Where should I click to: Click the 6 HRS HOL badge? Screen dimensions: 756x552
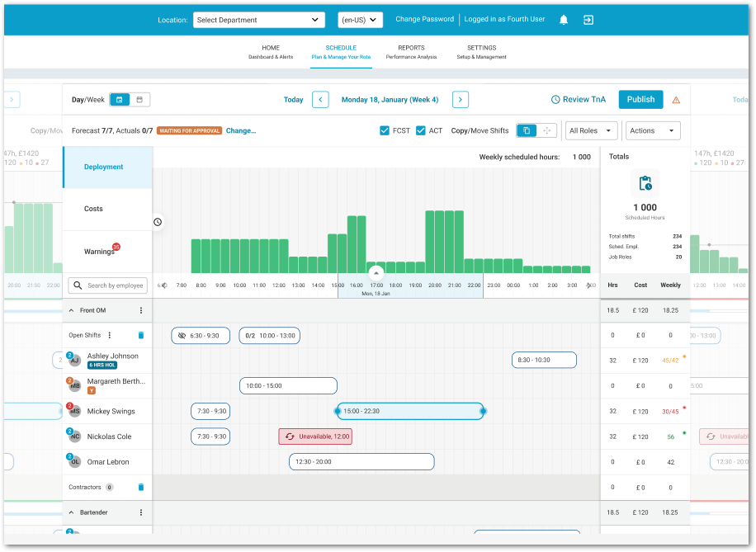[x=102, y=365]
